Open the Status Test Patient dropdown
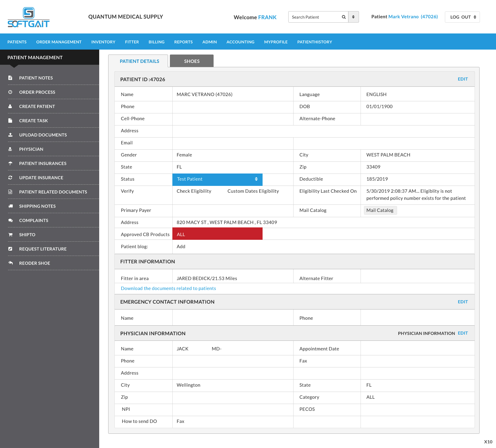The height and width of the screenshot is (448, 496). point(217,179)
